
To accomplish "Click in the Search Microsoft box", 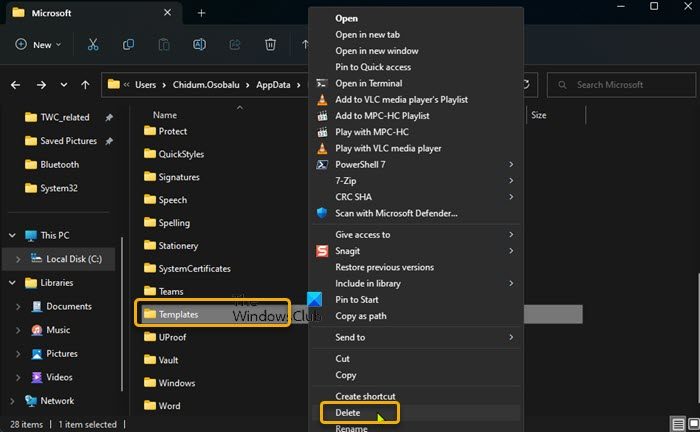I will (x=621, y=85).
